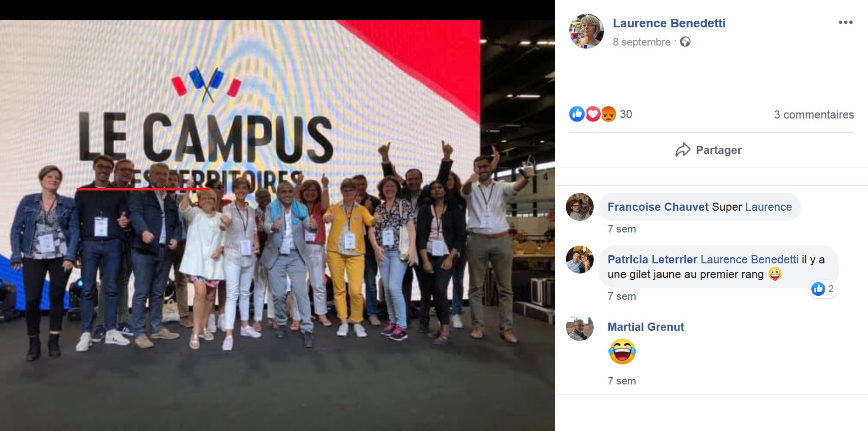Open the three-dots post options menu
Screen dimensions: 868x431
pos(845,22)
